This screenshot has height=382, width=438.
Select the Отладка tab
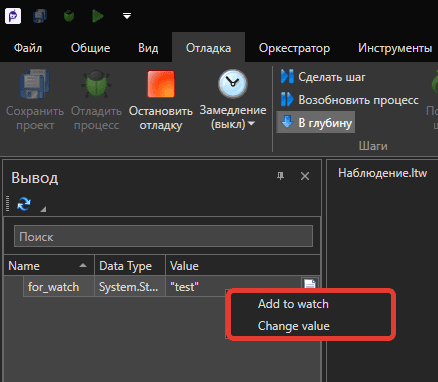[208, 48]
